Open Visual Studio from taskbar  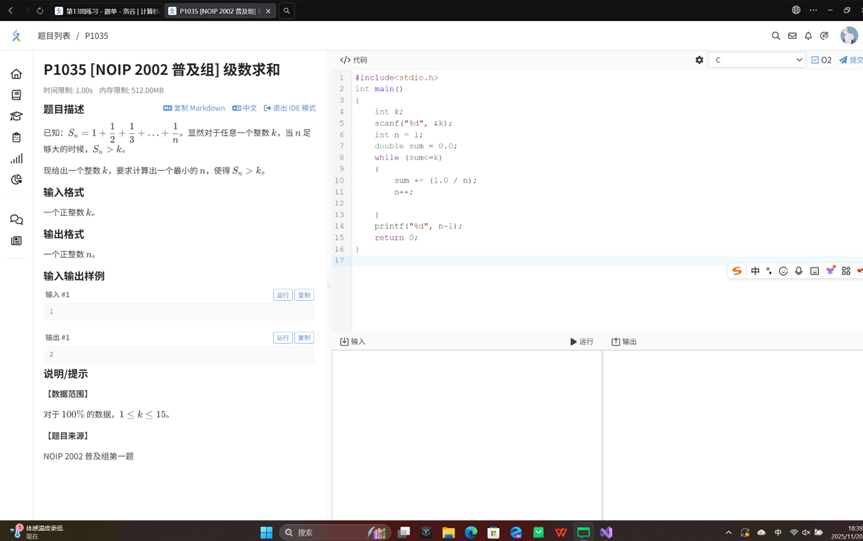(x=606, y=532)
